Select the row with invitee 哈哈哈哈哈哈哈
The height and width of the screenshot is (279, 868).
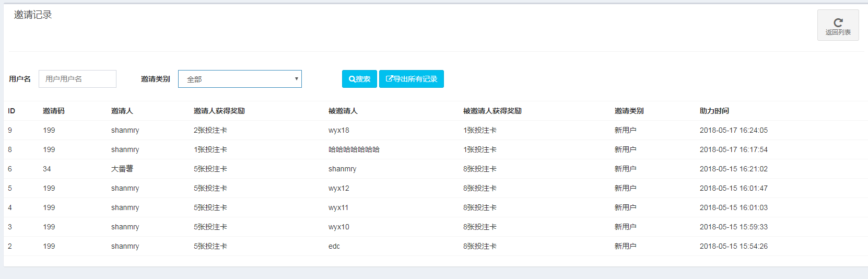pos(354,149)
